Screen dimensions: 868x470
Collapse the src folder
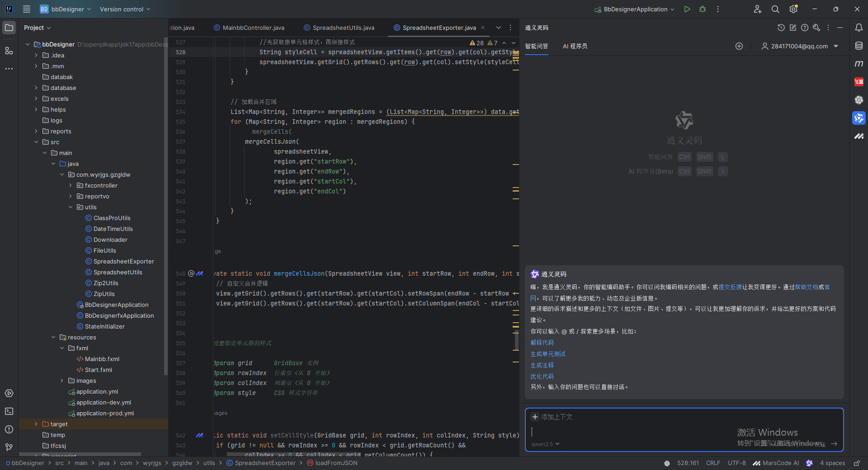[x=36, y=142]
